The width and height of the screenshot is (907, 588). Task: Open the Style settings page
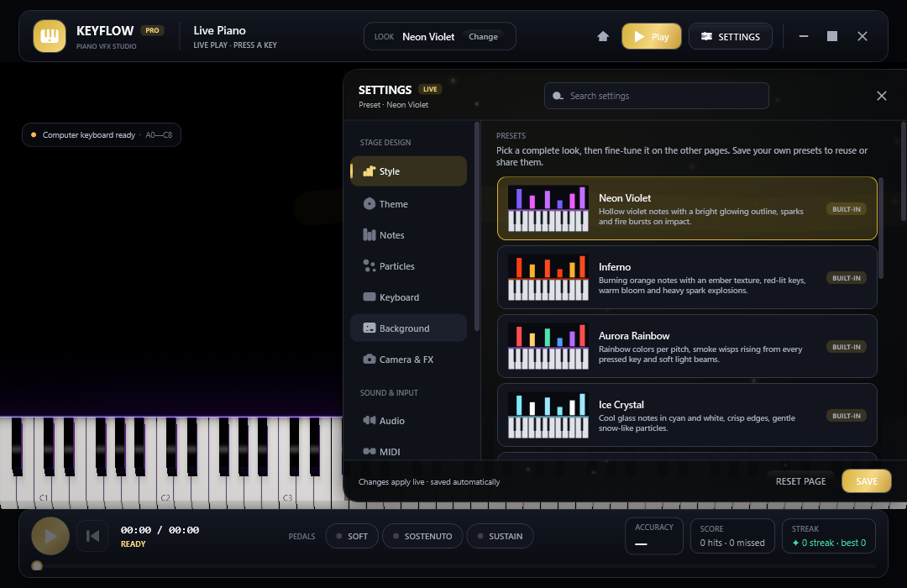point(408,171)
